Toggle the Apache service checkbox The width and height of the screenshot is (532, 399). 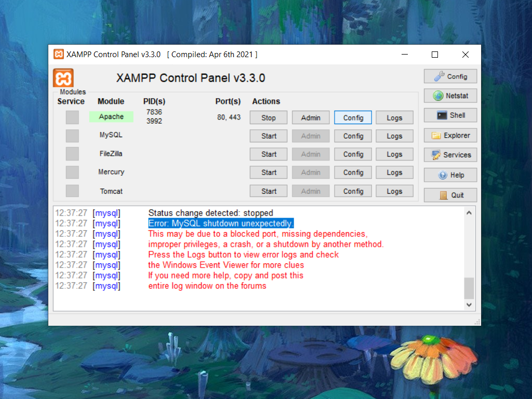[72, 117]
